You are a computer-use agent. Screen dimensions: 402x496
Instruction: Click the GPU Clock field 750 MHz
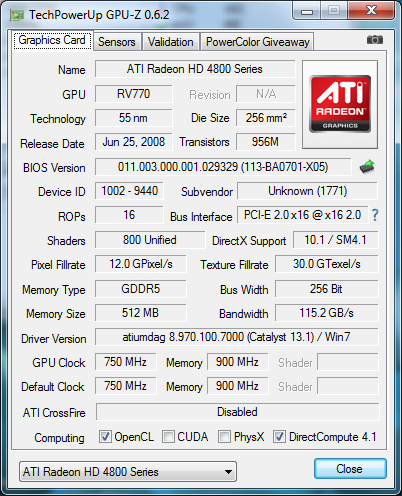click(x=126, y=362)
